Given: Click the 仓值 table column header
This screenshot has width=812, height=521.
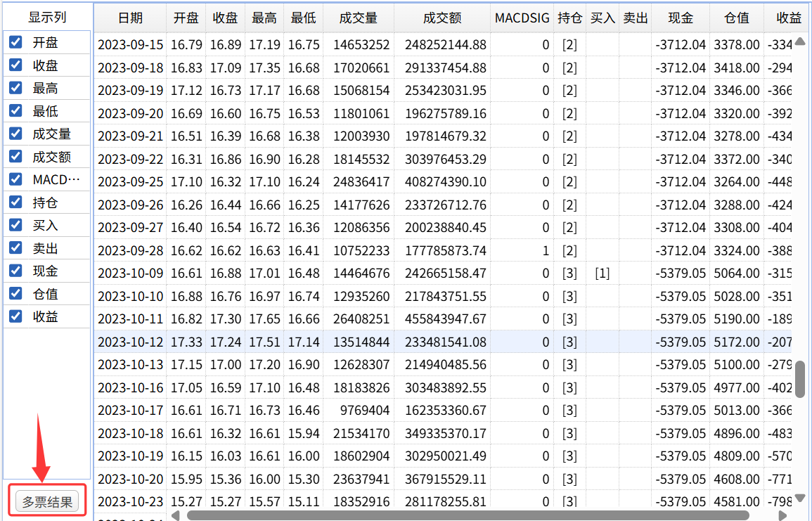Looking at the screenshot, I should (736, 18).
